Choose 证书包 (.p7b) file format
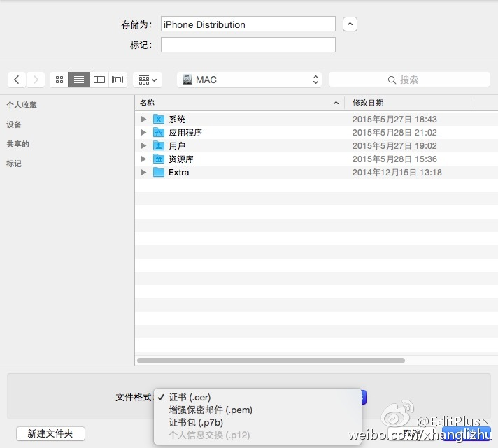This screenshot has height=448, width=498. (x=257, y=422)
